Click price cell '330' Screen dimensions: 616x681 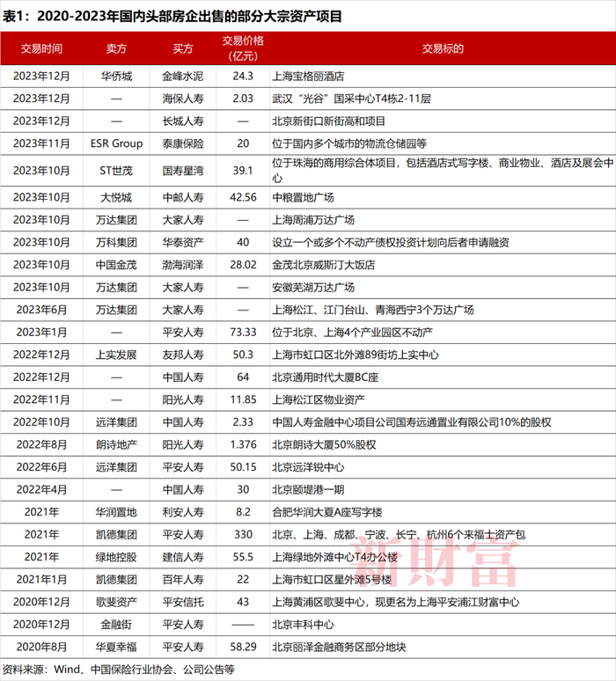coord(243,535)
